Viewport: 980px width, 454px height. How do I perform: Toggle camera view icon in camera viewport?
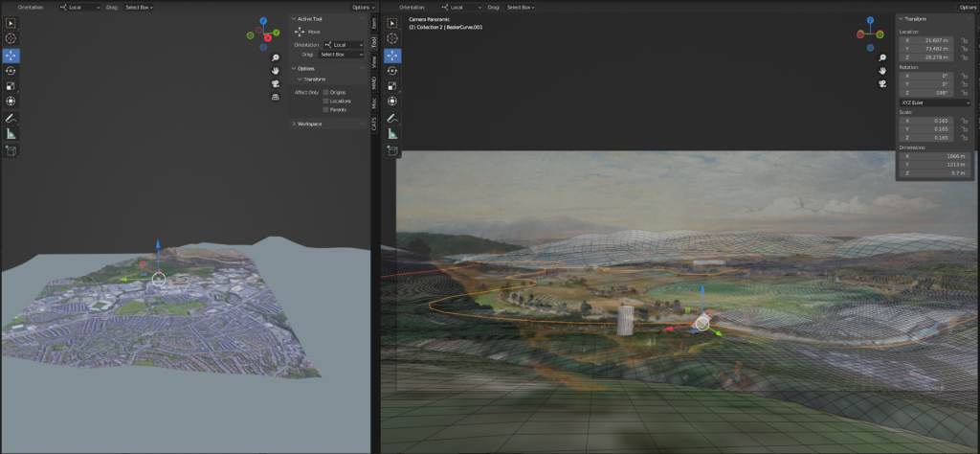(882, 83)
